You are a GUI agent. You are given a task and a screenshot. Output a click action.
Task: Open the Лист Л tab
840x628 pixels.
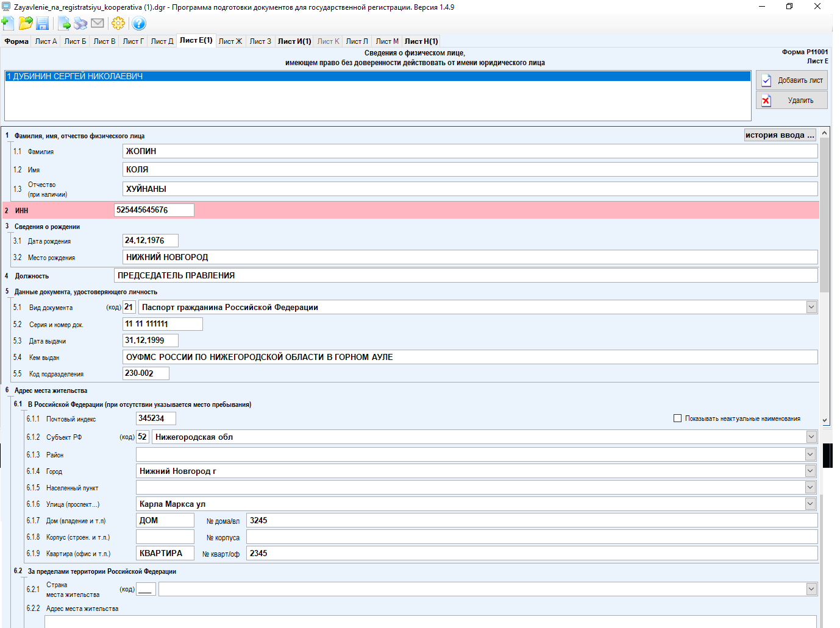point(357,41)
